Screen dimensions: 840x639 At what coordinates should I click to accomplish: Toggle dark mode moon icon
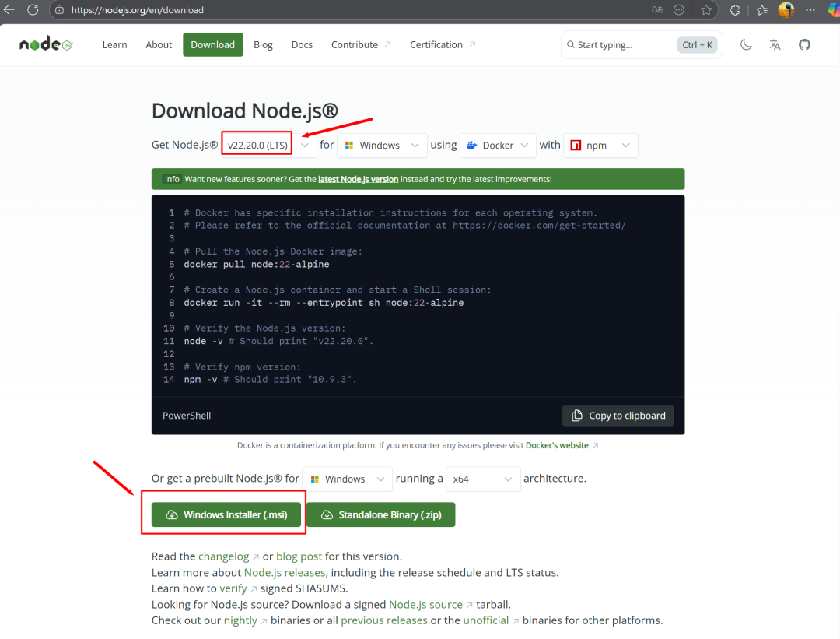(746, 44)
